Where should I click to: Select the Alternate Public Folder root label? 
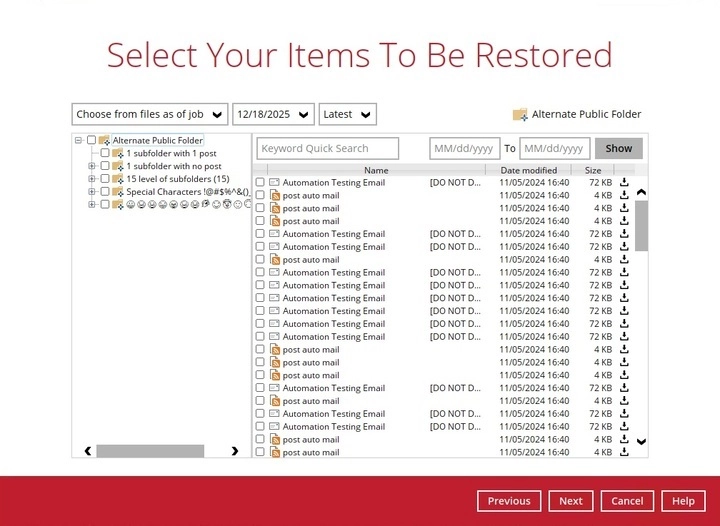click(158, 140)
